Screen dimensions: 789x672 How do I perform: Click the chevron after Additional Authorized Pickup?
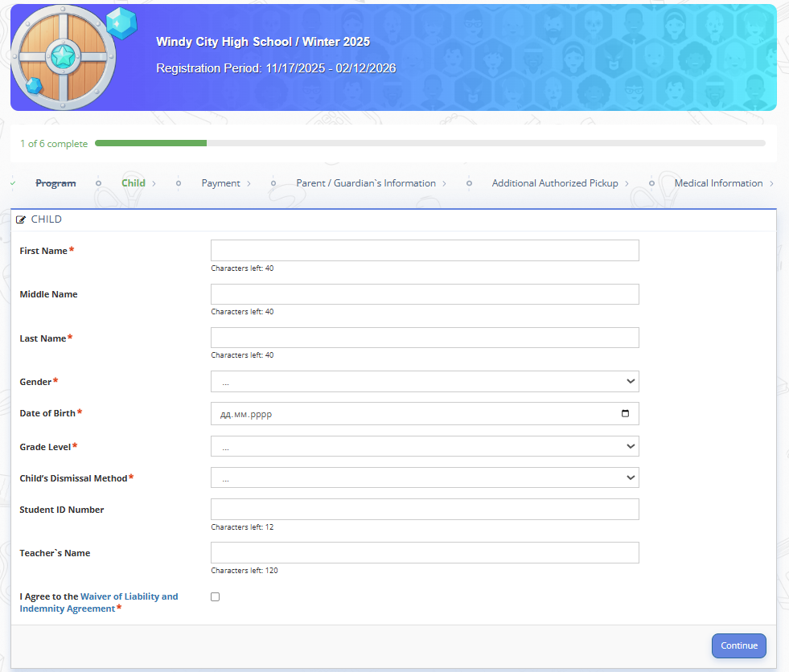[x=628, y=182]
